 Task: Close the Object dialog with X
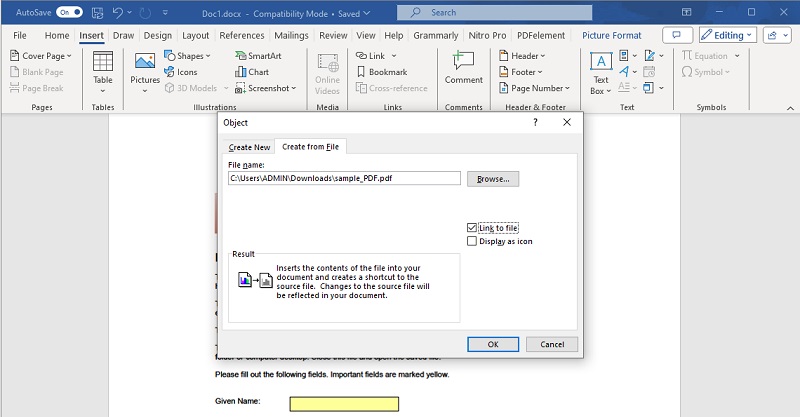pos(567,122)
